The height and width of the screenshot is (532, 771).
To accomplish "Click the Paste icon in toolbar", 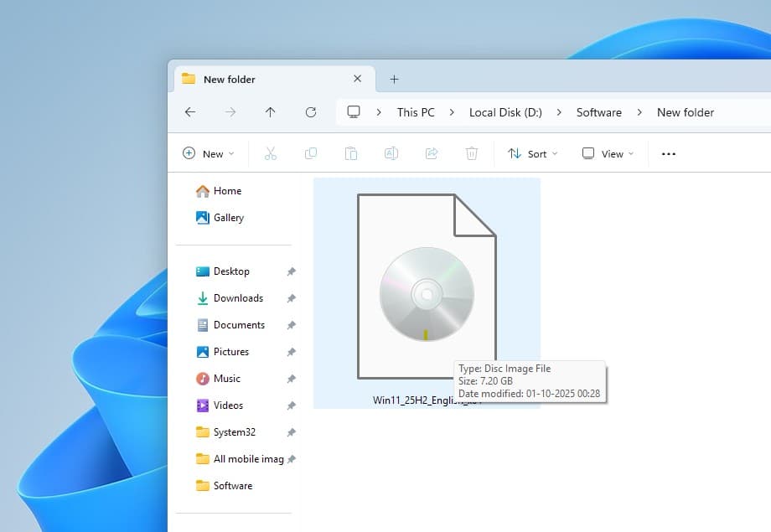I will pos(350,153).
